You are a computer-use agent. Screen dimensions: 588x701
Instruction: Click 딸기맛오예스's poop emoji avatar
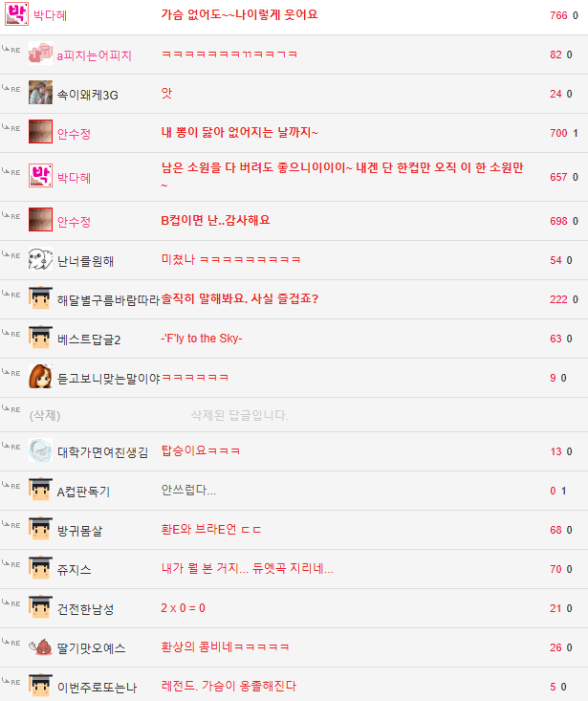click(x=41, y=646)
